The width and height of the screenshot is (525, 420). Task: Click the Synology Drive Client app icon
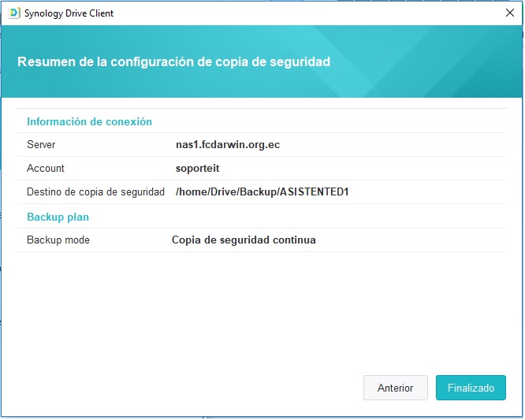pyautogui.click(x=14, y=13)
